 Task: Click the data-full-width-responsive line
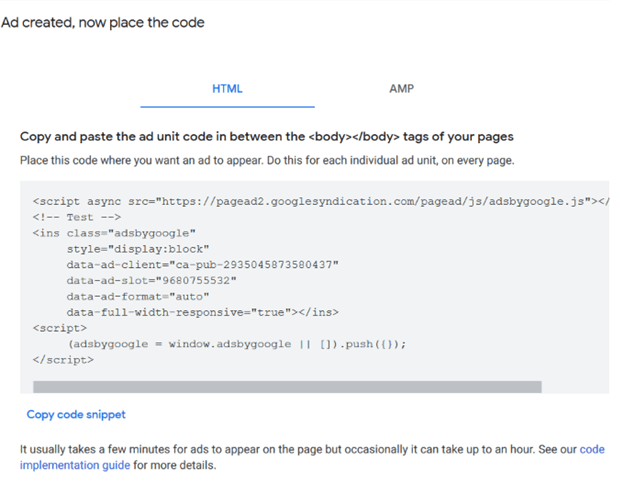[x=203, y=312]
